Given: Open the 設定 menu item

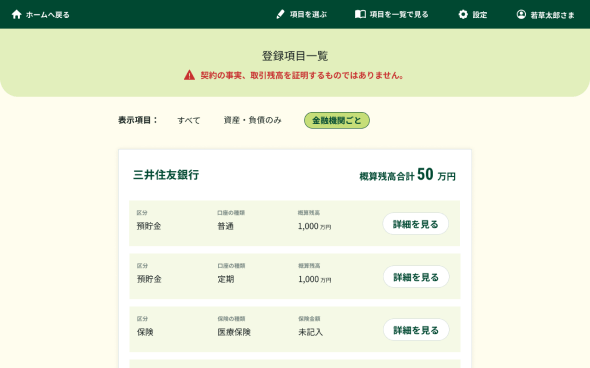Looking at the screenshot, I should [473, 15].
